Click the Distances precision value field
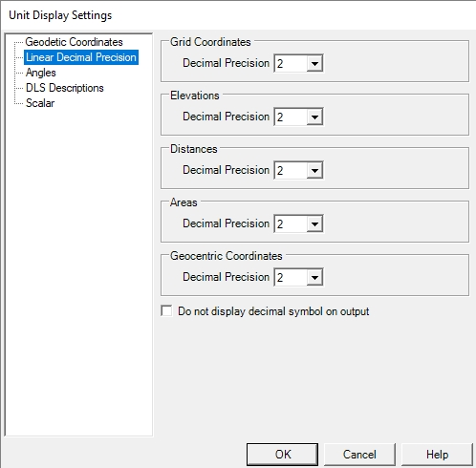This screenshot has width=476, height=468. tap(291, 170)
